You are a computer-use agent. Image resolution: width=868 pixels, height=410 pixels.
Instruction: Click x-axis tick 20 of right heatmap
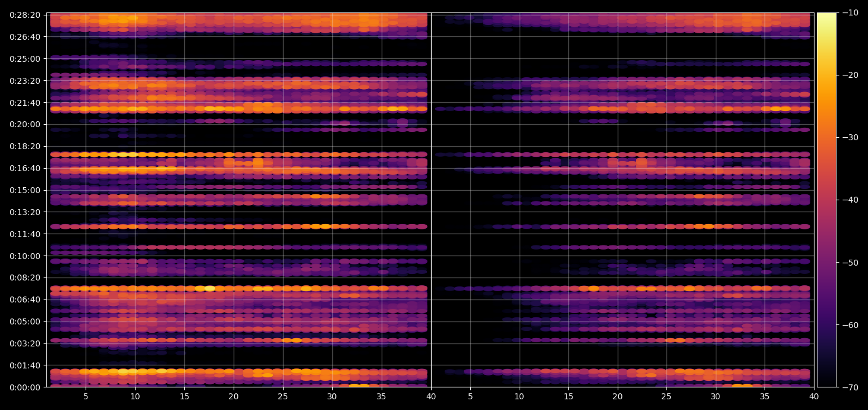(x=618, y=396)
